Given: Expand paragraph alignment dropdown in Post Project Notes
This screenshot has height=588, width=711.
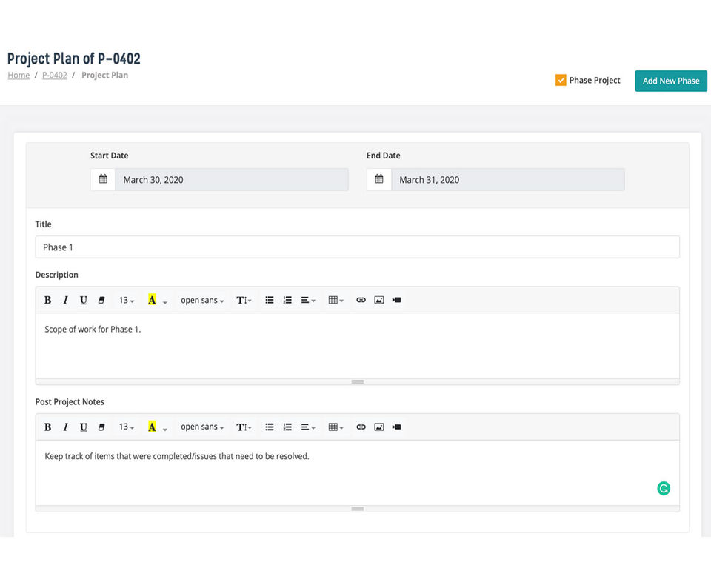Looking at the screenshot, I should click(308, 427).
